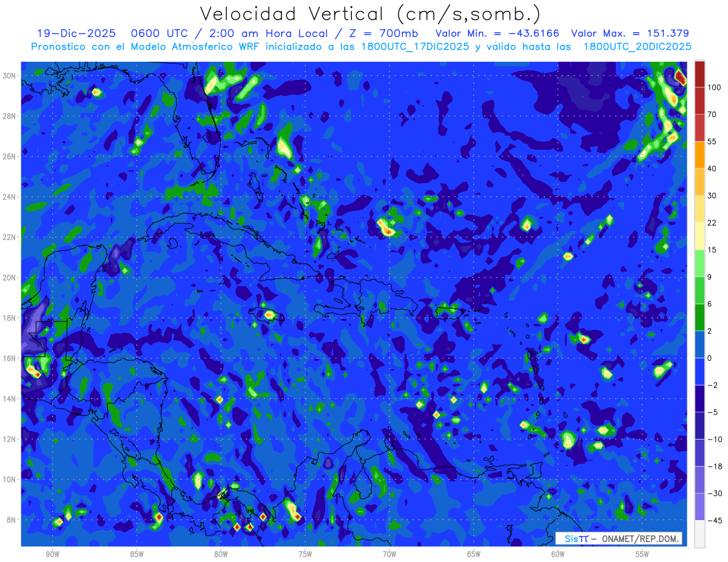Click the "90W" longitude label
This screenshot has height=562, width=728.
(52, 554)
